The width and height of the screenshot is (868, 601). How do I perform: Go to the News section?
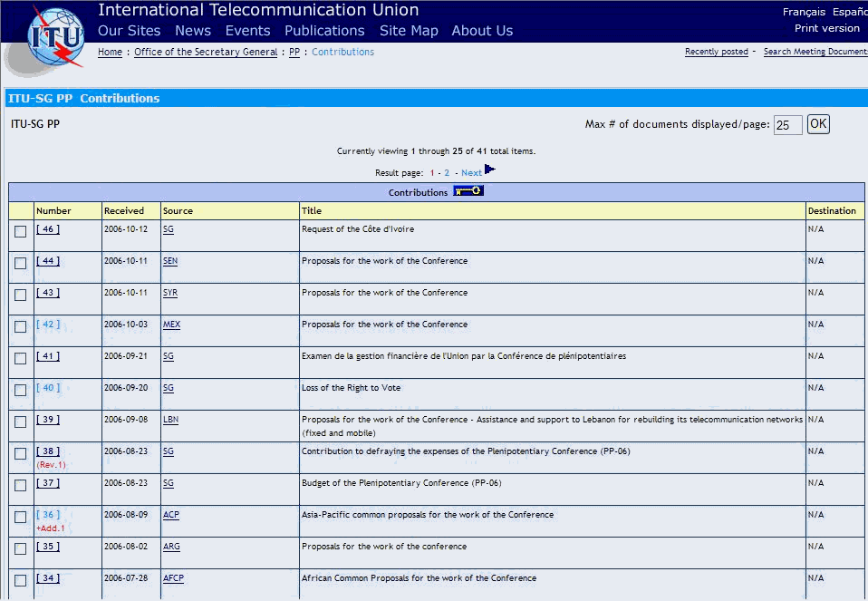pyautogui.click(x=193, y=31)
